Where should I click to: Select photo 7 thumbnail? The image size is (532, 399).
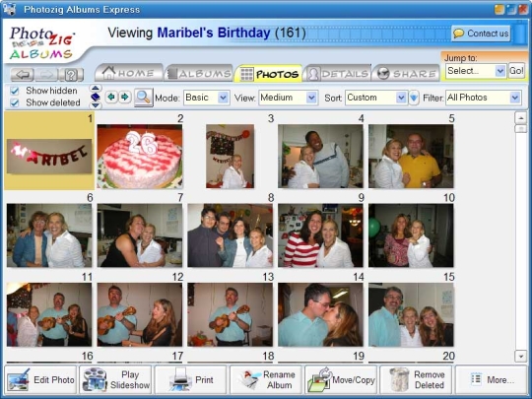coord(140,235)
